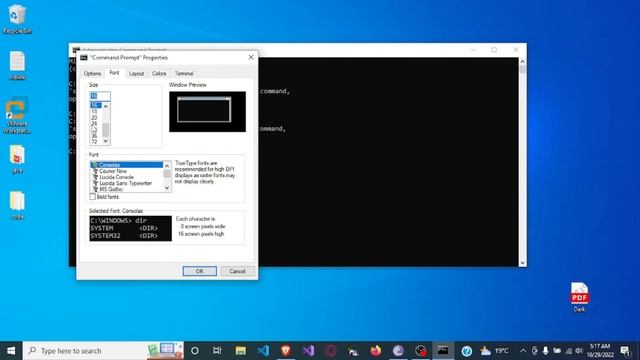Open the blue help icon on taskbar
The image size is (640, 360).
[x=467, y=351]
